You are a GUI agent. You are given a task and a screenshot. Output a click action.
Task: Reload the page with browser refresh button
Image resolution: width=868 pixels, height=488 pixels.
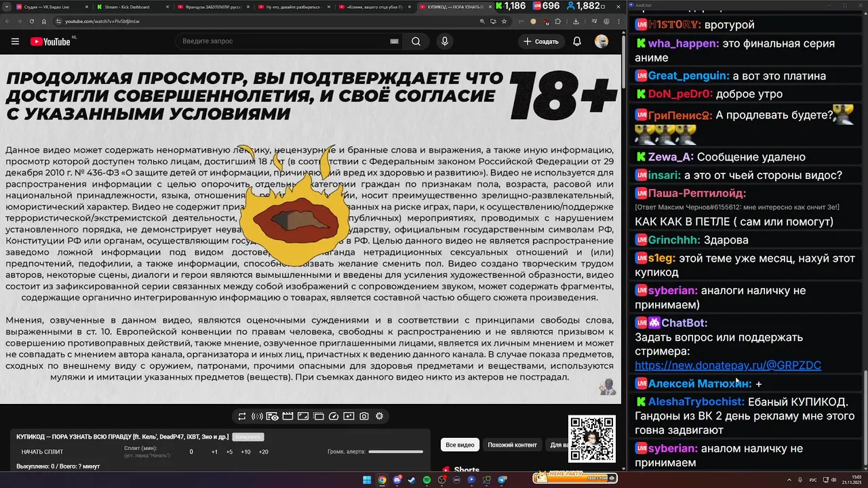tap(32, 21)
